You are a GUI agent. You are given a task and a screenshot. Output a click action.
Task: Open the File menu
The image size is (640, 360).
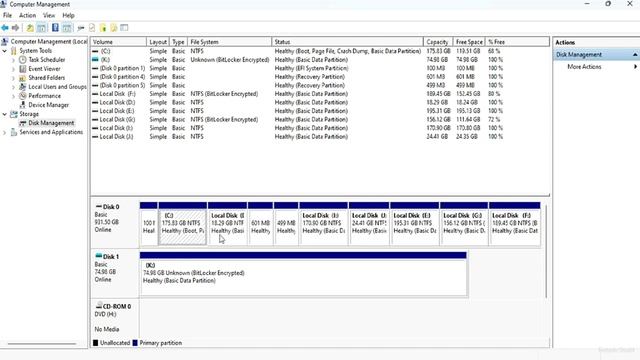7,16
